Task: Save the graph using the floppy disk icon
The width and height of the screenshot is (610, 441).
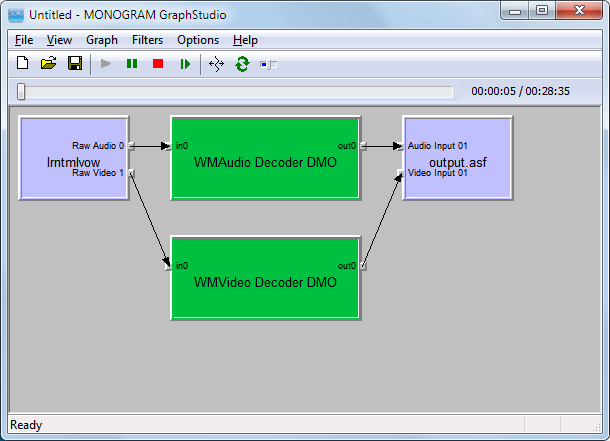Action: [x=75, y=63]
